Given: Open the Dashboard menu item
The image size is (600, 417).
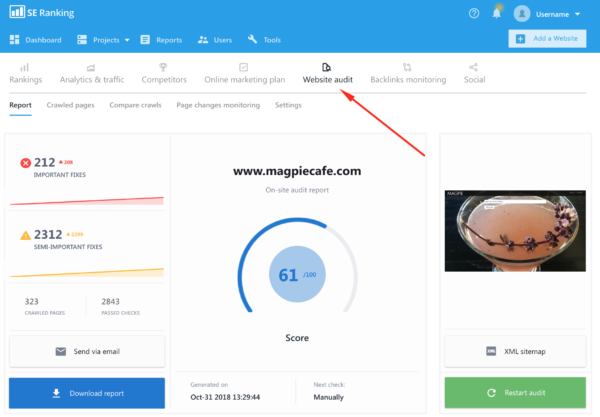Looking at the screenshot, I should pos(43,40).
